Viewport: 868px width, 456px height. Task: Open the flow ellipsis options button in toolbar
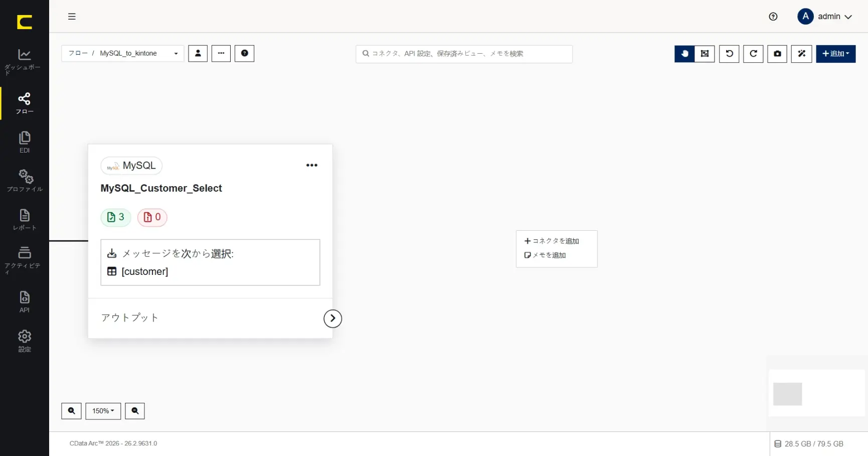tap(221, 53)
